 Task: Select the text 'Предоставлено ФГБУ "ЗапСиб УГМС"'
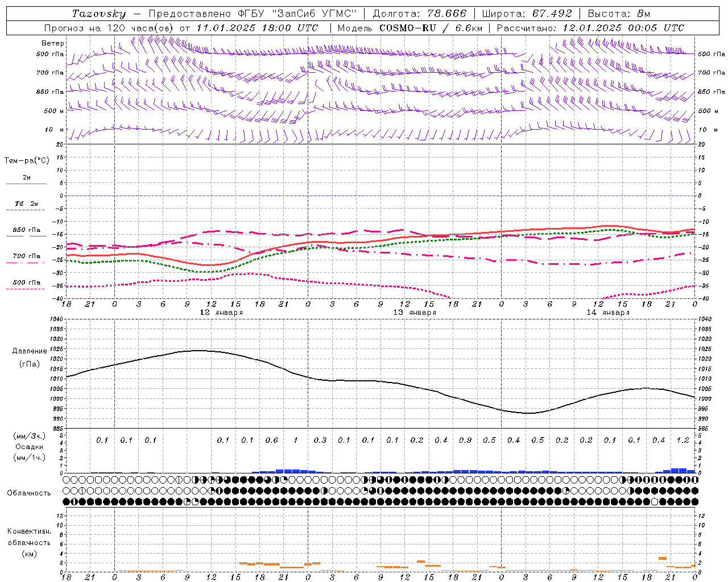click(x=252, y=14)
